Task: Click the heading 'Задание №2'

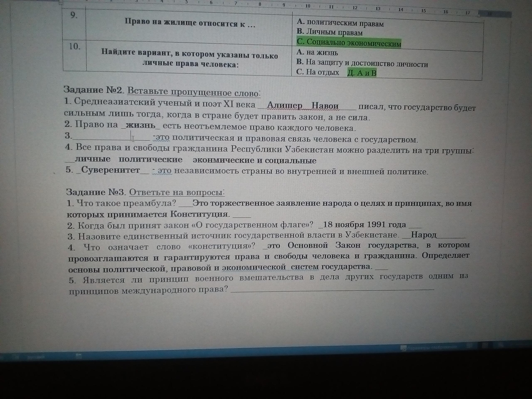Action: (x=94, y=90)
